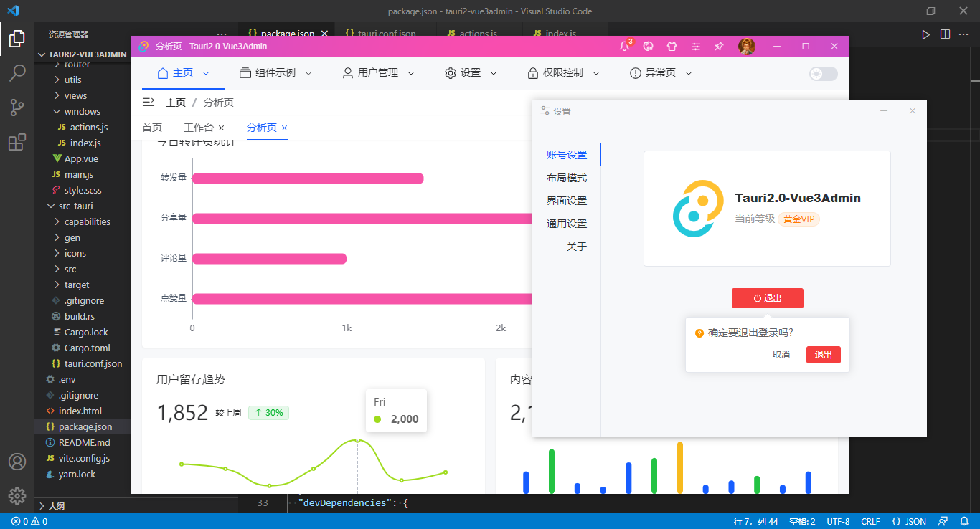
Task: Select 界面设置 in settings sidebar
Action: click(567, 201)
